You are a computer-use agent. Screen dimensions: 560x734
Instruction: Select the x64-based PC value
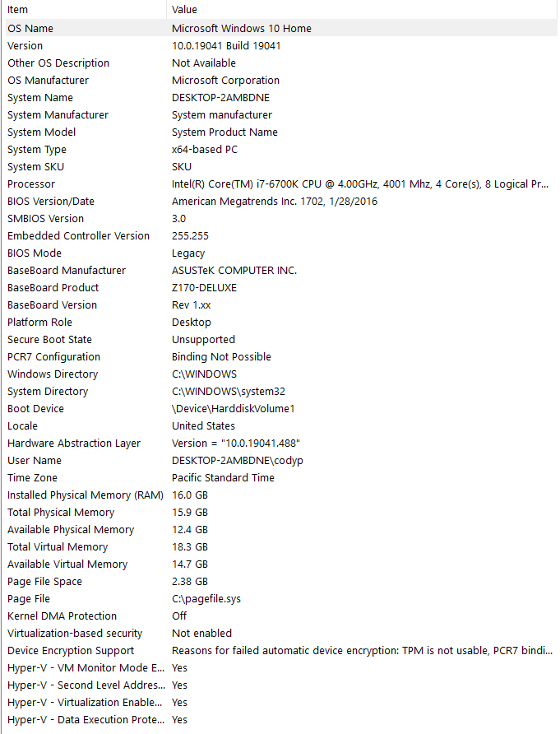coord(205,150)
